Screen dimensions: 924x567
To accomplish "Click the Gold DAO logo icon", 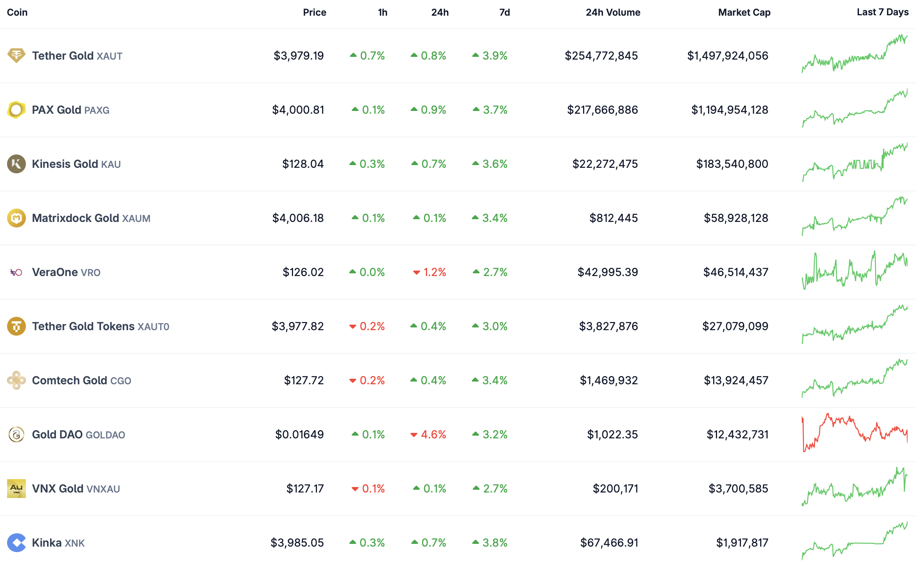I will [16, 434].
